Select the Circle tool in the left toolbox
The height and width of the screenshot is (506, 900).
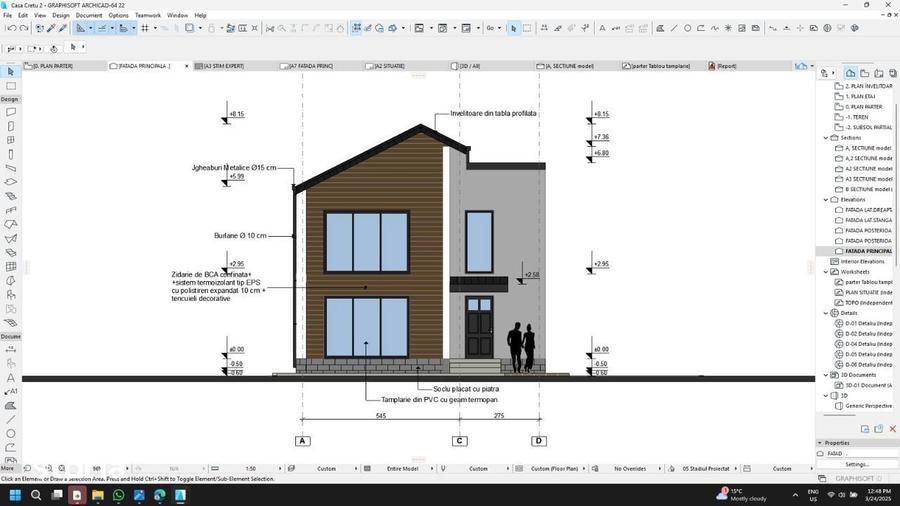point(10,434)
